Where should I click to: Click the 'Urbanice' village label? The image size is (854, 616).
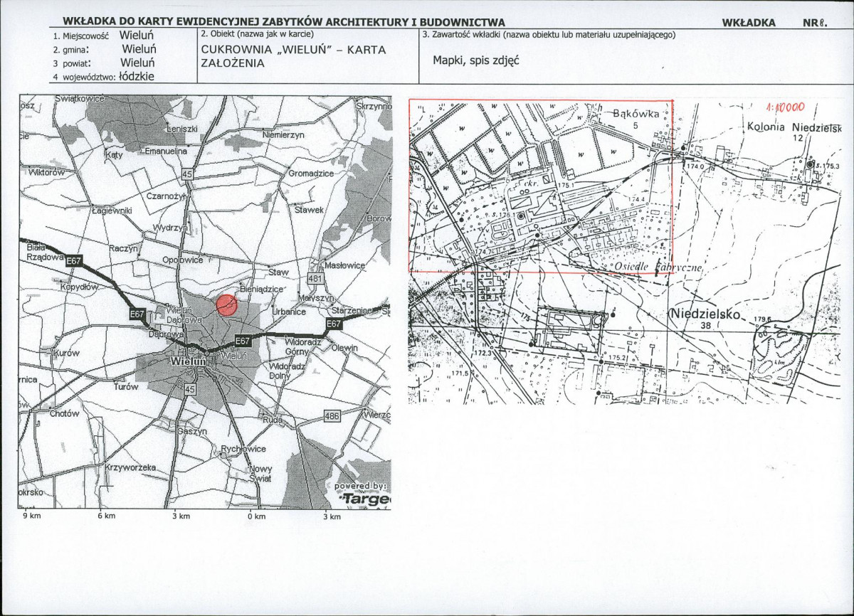[289, 312]
